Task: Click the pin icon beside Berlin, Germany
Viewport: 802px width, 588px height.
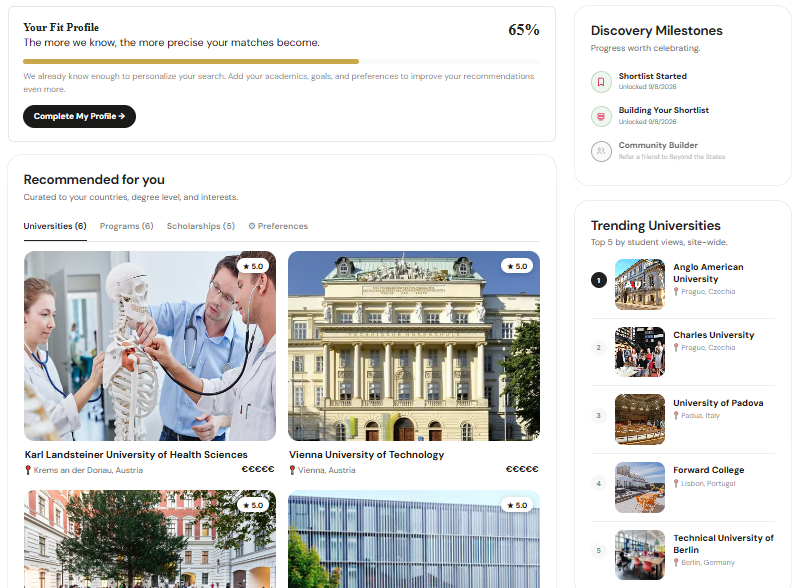Action: [676, 562]
